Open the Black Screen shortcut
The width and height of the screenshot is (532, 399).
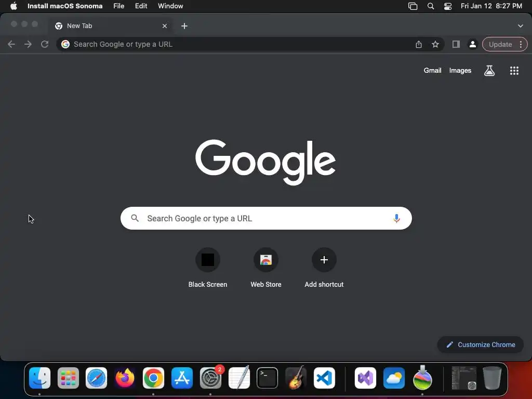click(x=208, y=268)
